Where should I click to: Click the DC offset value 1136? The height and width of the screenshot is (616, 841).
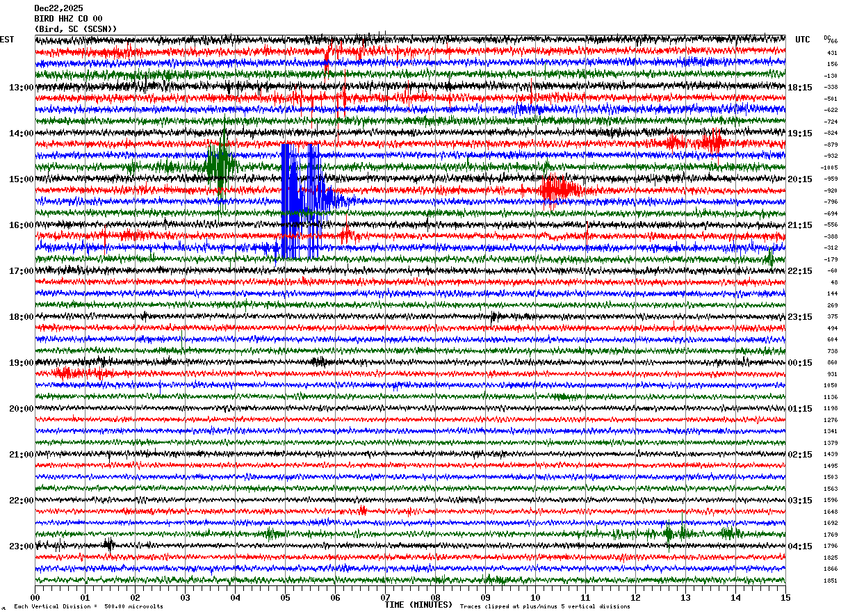click(831, 397)
